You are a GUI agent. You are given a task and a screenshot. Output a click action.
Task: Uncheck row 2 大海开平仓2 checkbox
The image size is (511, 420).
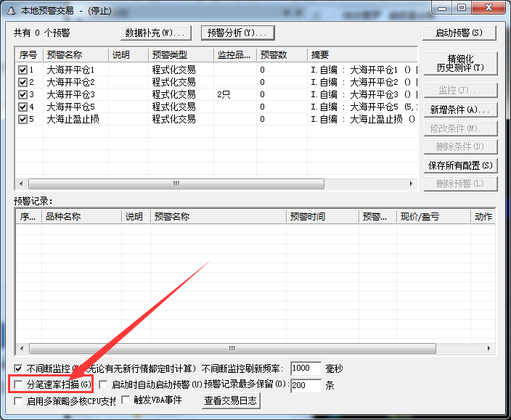pos(23,82)
